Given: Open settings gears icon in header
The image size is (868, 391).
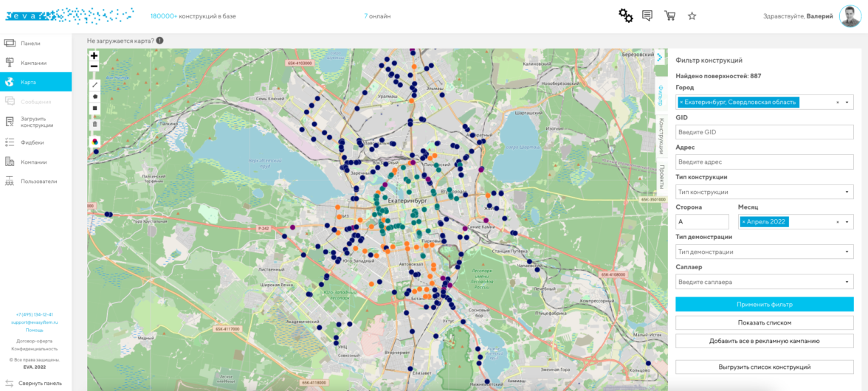Looking at the screenshot, I should [625, 15].
